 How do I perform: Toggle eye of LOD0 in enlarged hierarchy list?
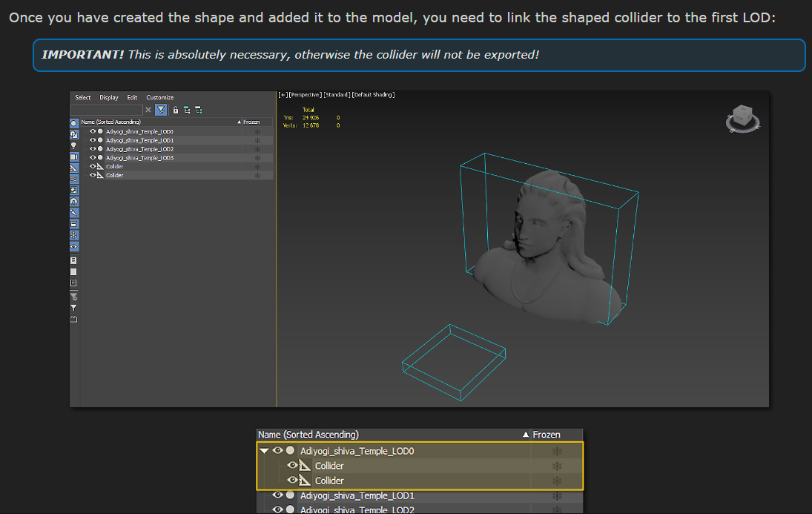point(277,450)
